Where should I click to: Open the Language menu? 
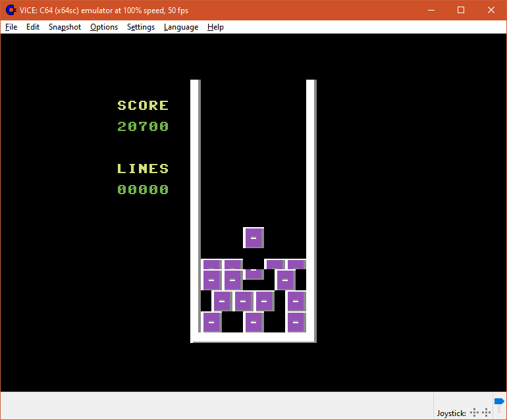[181, 27]
